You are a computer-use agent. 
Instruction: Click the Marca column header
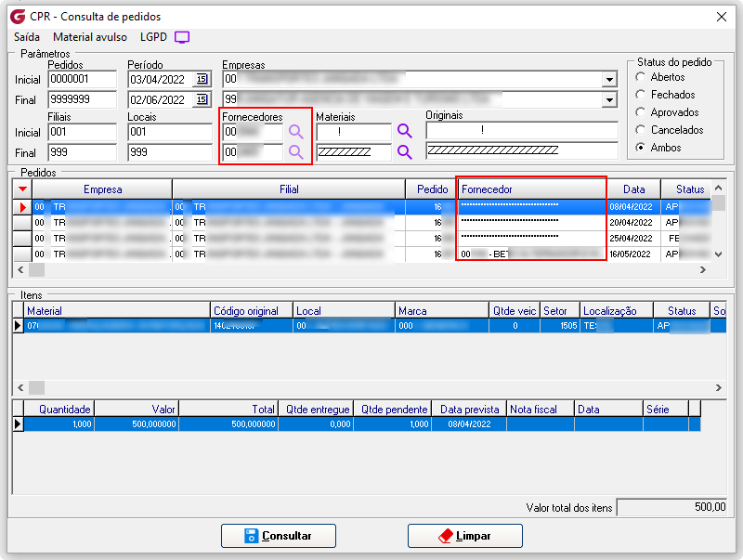pyautogui.click(x=442, y=311)
